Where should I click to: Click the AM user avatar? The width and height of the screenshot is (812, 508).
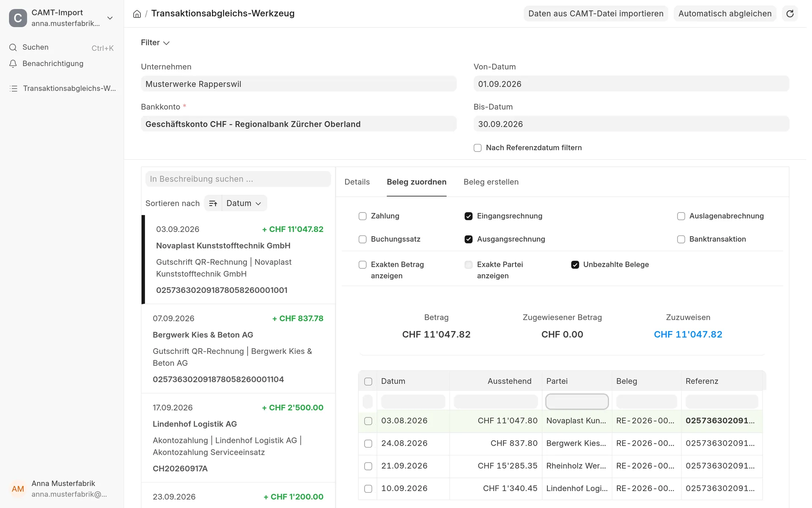(x=18, y=489)
